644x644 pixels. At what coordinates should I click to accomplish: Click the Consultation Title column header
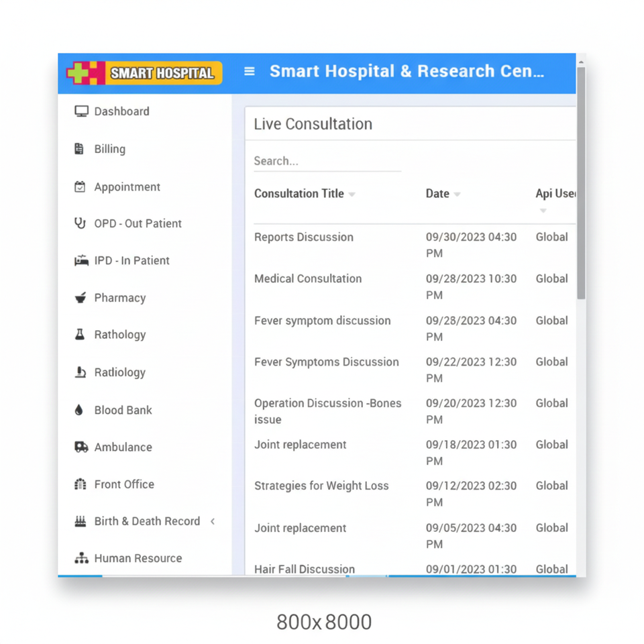pos(299,193)
